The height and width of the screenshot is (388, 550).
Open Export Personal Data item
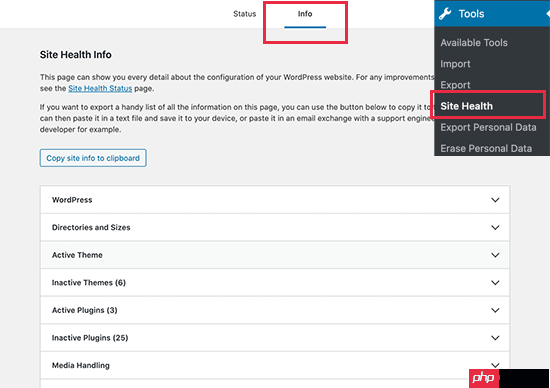pos(488,127)
